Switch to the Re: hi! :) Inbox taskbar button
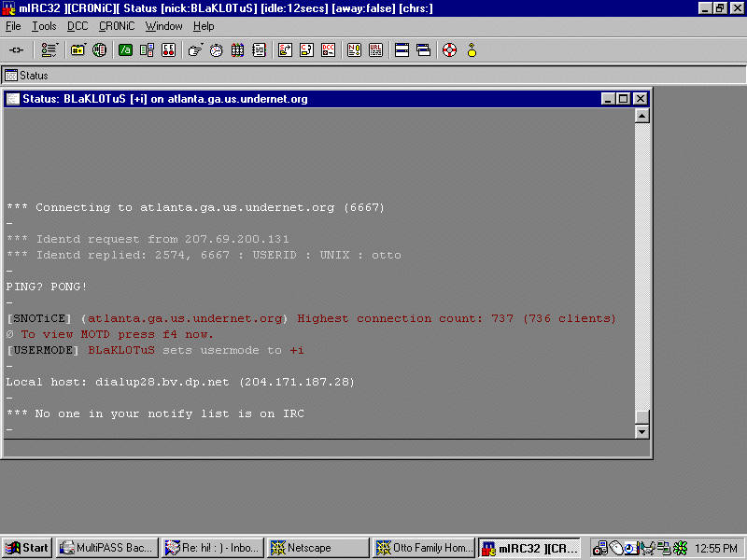 pyautogui.click(x=213, y=548)
